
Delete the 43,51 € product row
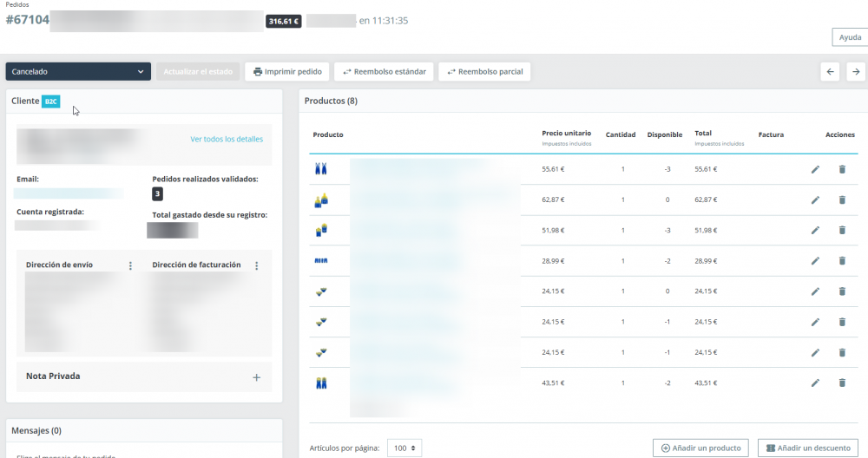(842, 383)
